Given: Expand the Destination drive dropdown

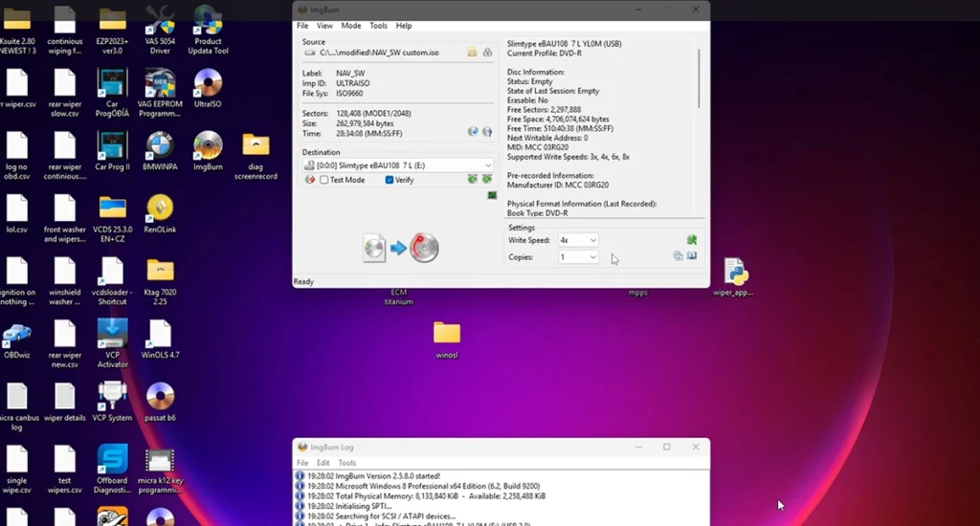Looking at the screenshot, I should pos(487,165).
